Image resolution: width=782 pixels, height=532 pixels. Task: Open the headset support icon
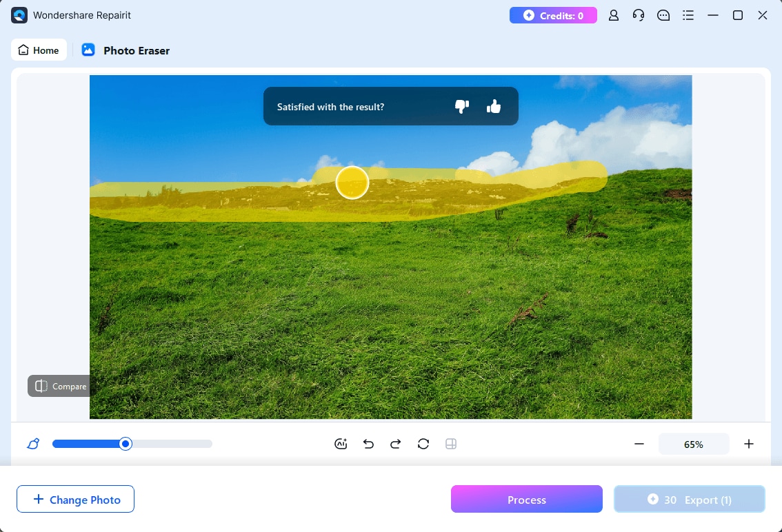pyautogui.click(x=639, y=15)
